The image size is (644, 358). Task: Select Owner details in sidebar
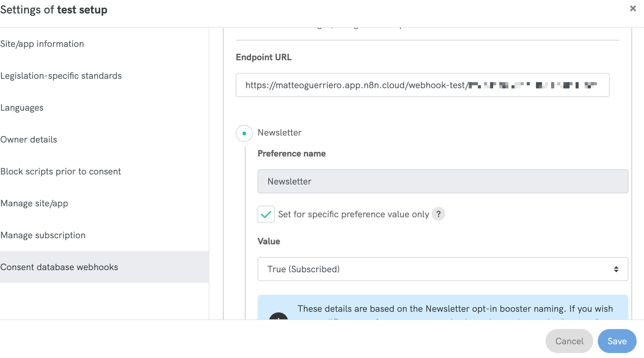(x=29, y=139)
